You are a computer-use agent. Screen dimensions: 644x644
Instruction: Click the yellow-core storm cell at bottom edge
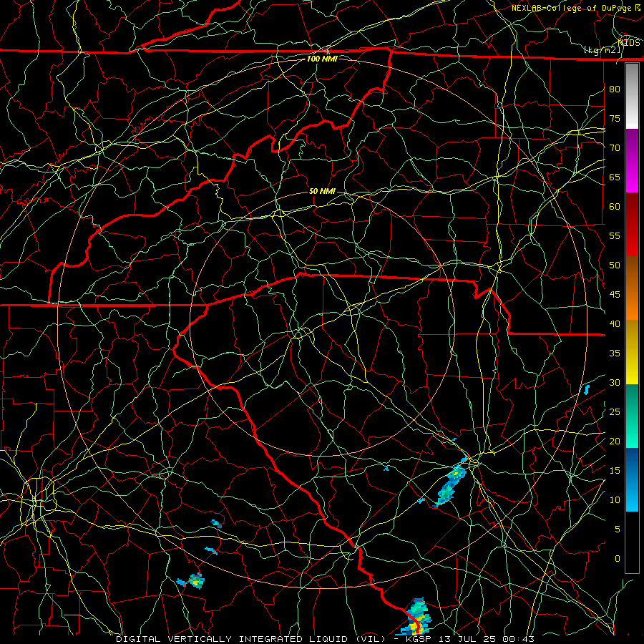[x=417, y=617]
